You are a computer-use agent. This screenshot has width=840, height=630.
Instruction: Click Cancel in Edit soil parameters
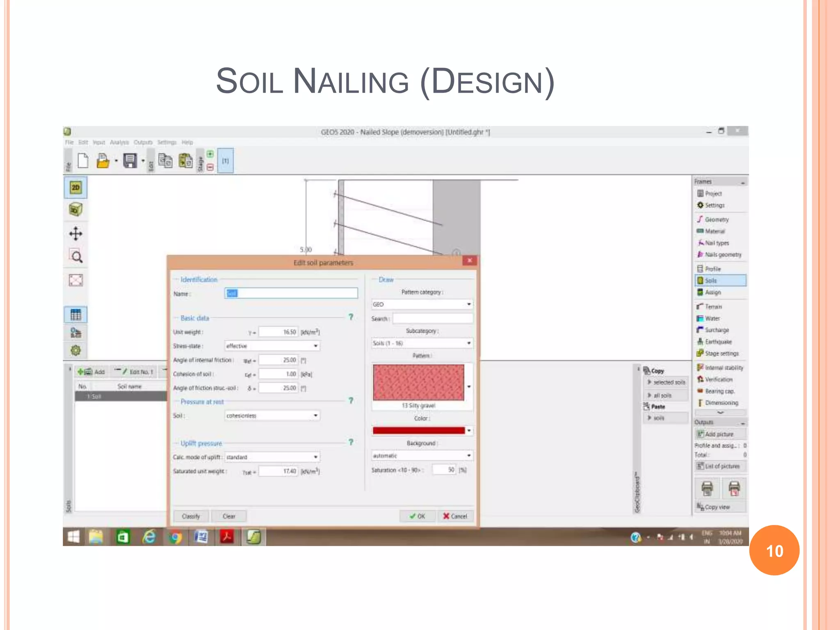click(x=455, y=516)
